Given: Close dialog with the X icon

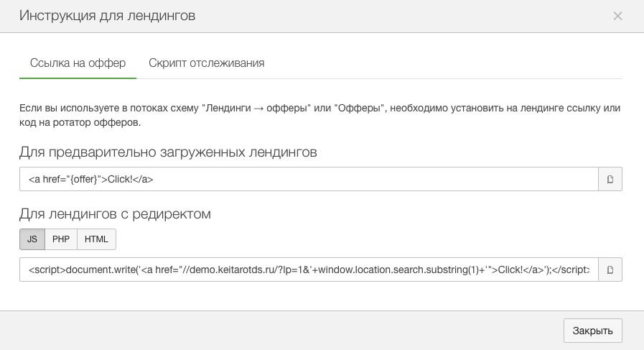Looking at the screenshot, I should coord(617,16).
